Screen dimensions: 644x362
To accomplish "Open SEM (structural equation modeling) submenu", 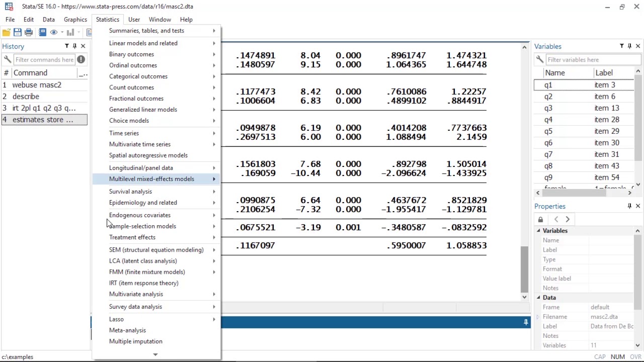I will [x=156, y=250].
